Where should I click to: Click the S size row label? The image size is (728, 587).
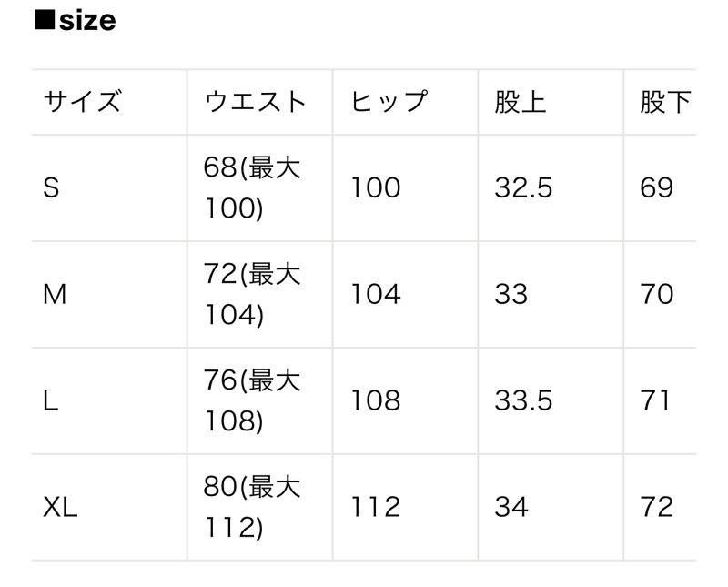coord(51,188)
